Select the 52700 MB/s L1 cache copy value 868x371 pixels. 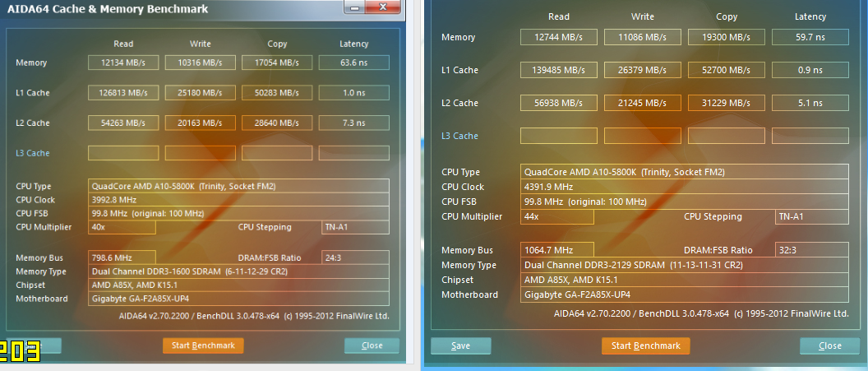point(727,70)
